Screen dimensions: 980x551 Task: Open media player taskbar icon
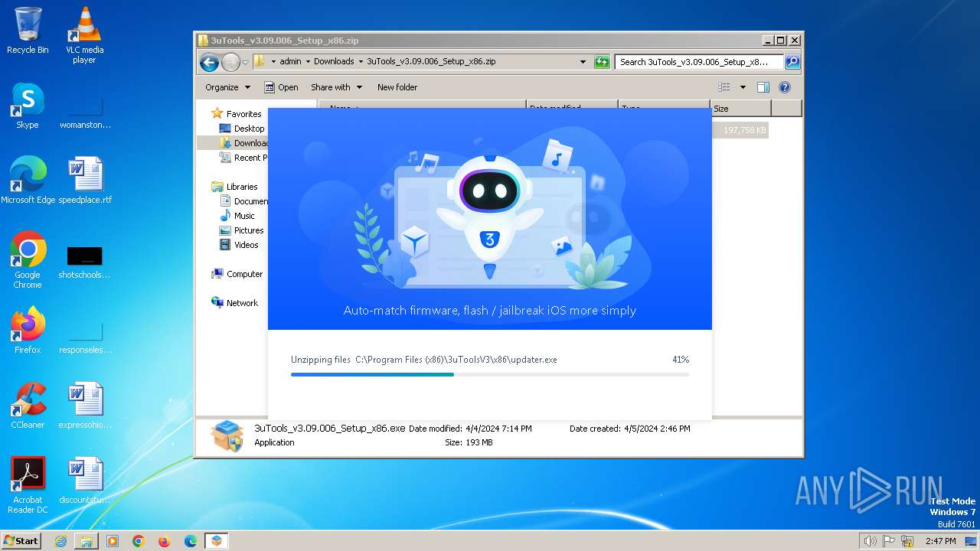pyautogui.click(x=113, y=541)
